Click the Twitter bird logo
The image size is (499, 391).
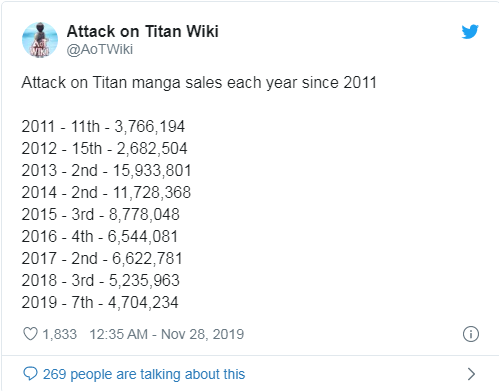click(470, 32)
